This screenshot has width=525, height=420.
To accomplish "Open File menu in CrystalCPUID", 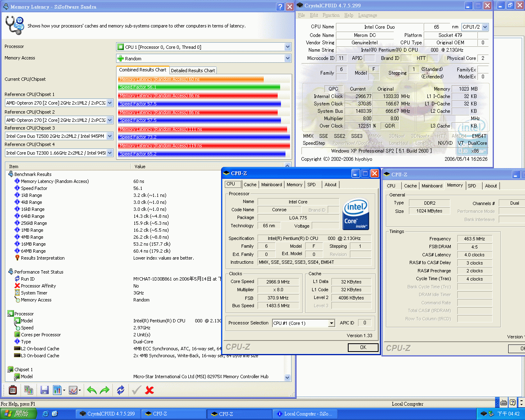I will click(x=301, y=15).
